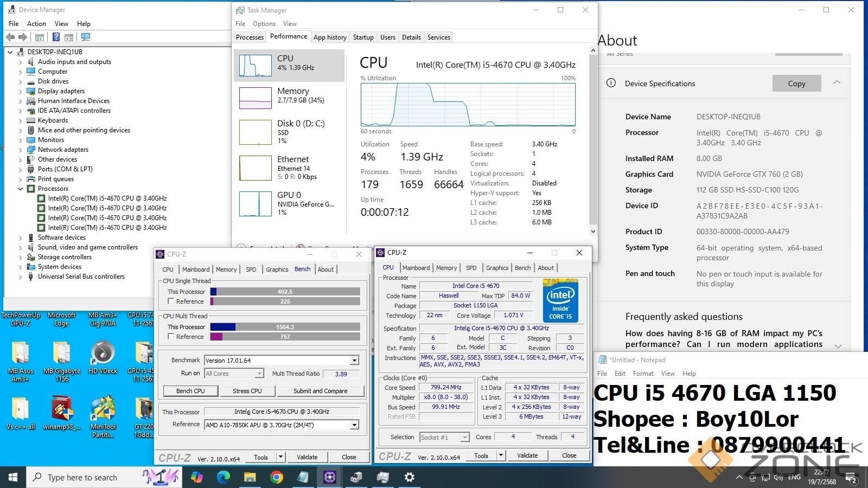Image resolution: width=868 pixels, height=488 pixels.
Task: Select the GPU 0 panel in Task Manager
Action: tap(289, 203)
